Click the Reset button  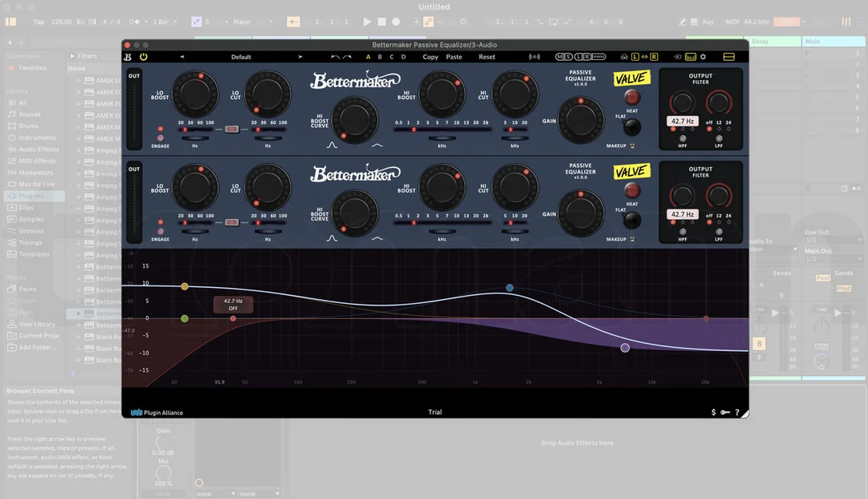(x=487, y=57)
